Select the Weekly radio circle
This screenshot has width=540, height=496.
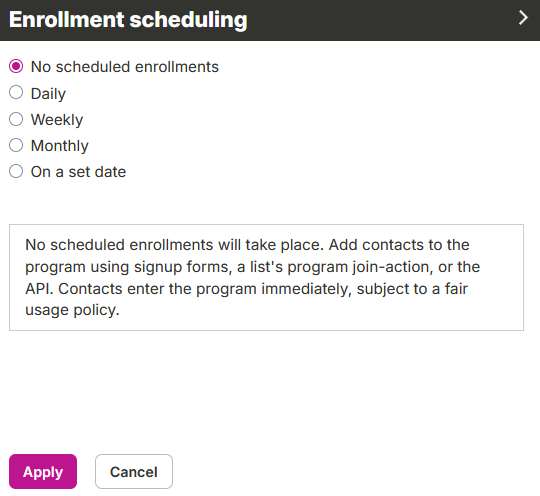point(16,119)
